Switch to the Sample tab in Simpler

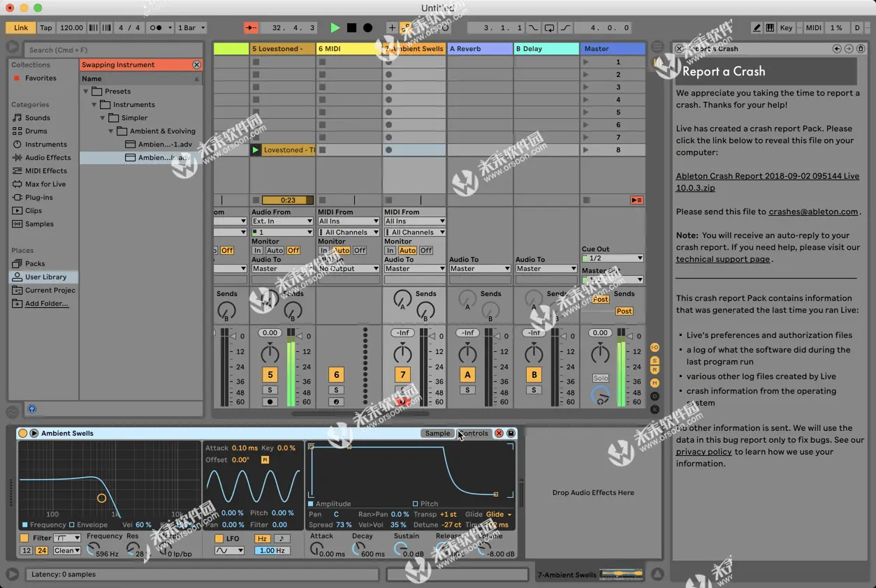pos(438,433)
